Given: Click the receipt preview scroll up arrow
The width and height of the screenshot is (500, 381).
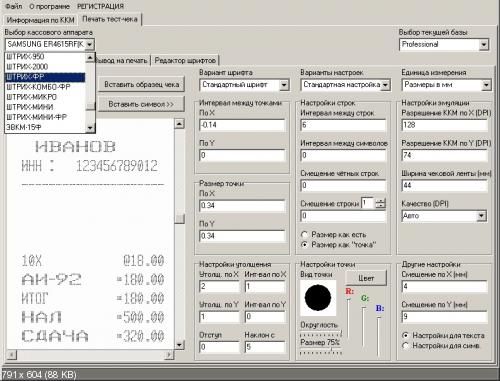Looking at the screenshot, I should (179, 124).
